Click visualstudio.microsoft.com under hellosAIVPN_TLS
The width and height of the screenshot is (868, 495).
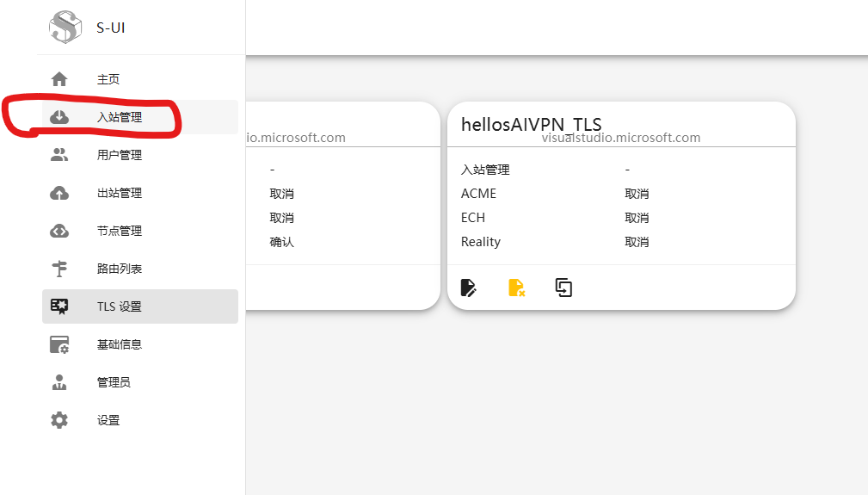point(621,138)
